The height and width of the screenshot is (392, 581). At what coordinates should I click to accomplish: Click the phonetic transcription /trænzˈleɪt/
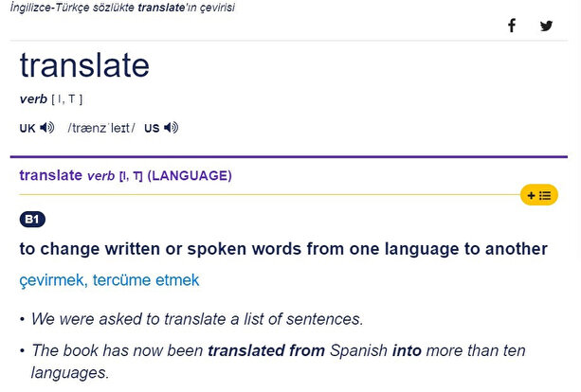coord(100,128)
